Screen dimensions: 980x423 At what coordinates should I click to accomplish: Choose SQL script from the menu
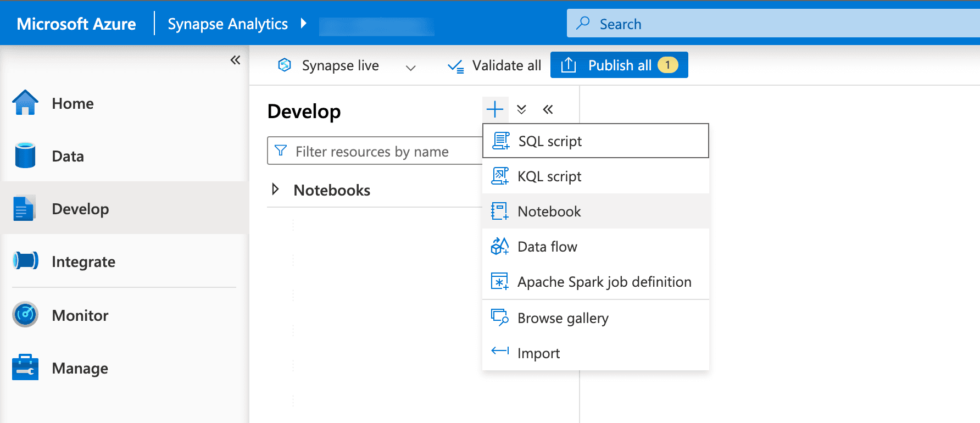(595, 141)
